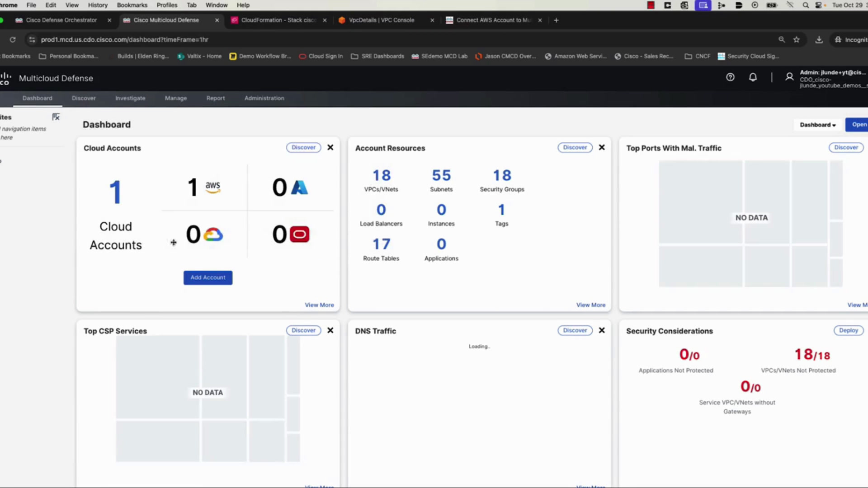Open the Manage tab
The height and width of the screenshot is (488, 868).
tap(176, 98)
